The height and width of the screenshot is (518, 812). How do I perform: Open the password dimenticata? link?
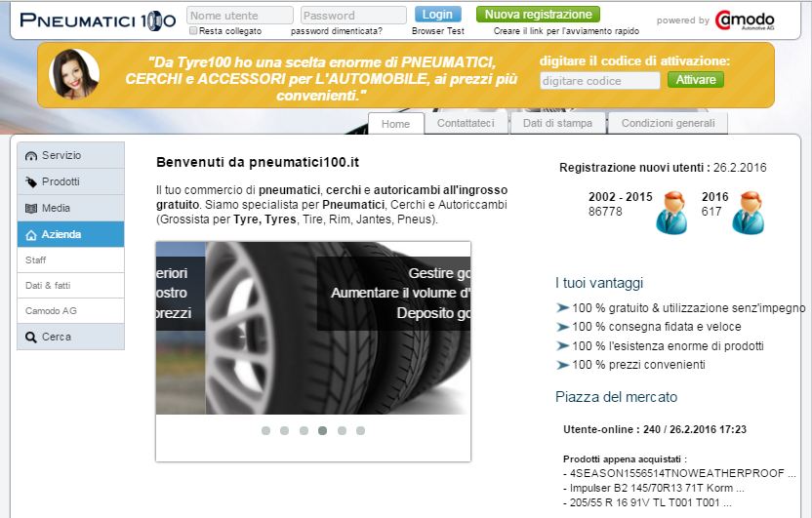click(336, 31)
